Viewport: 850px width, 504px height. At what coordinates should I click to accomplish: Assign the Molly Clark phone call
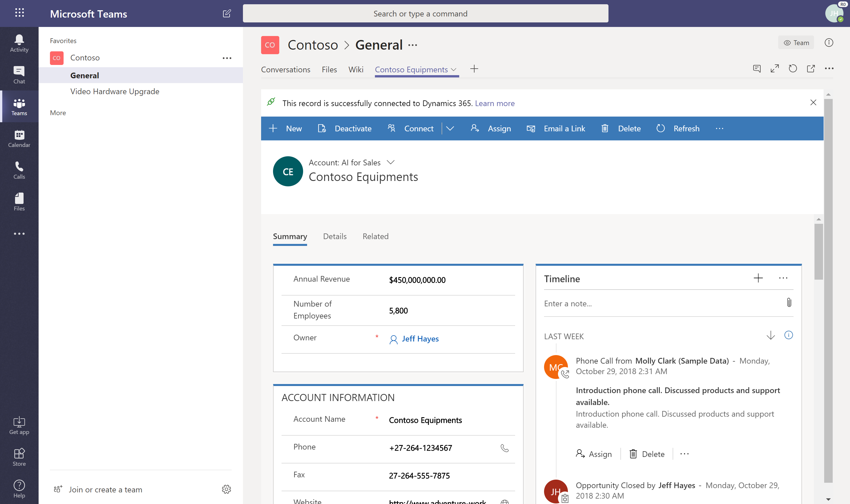[x=593, y=454]
